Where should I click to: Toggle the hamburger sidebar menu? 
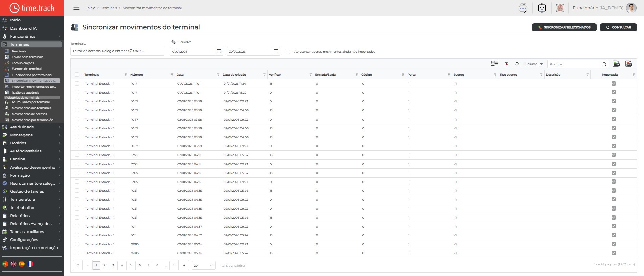point(76,8)
